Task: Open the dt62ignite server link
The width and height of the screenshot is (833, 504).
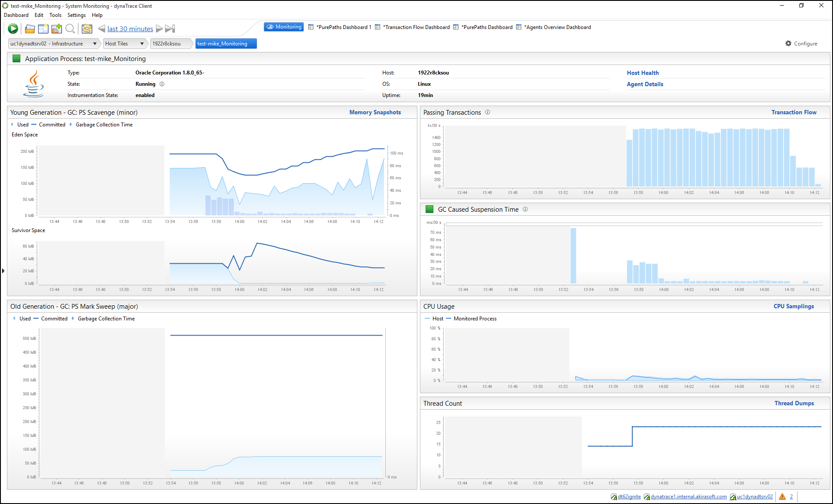Action: coord(629,497)
